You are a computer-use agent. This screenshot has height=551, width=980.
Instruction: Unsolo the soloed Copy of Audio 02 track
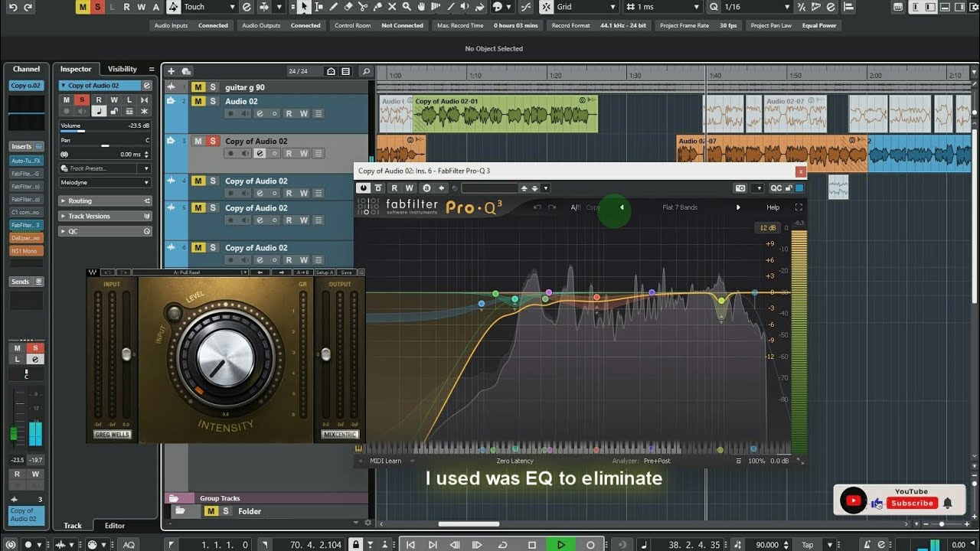[213, 141]
